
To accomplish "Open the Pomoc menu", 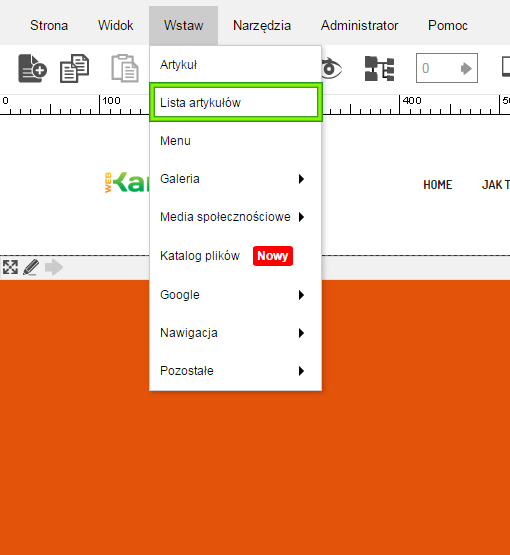I will click(448, 25).
